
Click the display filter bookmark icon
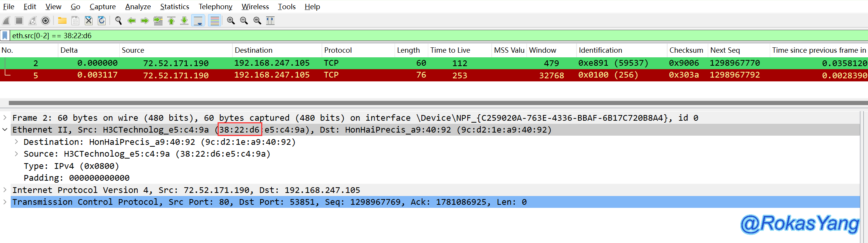5,36
